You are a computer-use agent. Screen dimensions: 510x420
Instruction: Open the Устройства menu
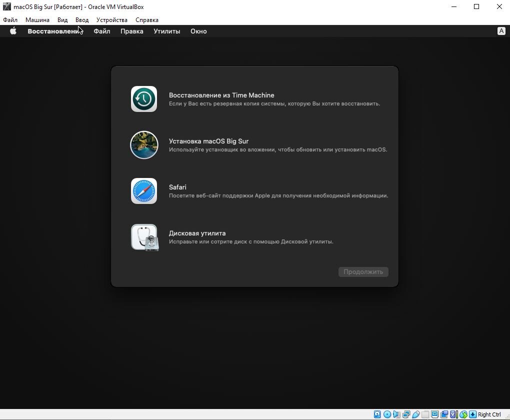(x=112, y=20)
